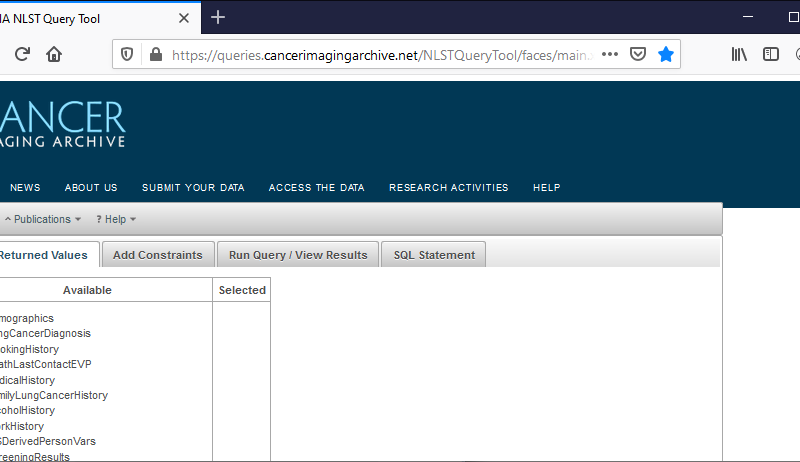Expand the Publications dropdown menu
The width and height of the screenshot is (800, 462).
(x=43, y=219)
